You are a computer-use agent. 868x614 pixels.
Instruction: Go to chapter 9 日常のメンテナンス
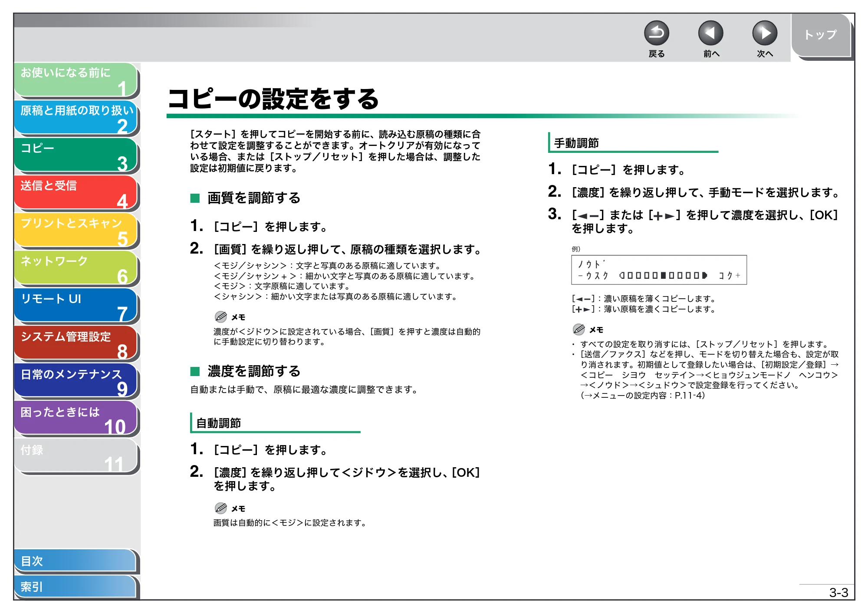point(76,381)
